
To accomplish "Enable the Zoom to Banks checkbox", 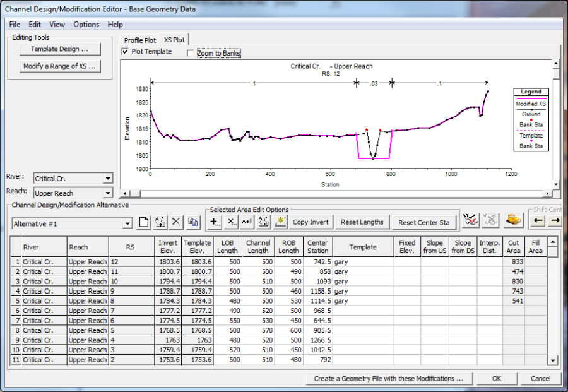I will (191, 54).
